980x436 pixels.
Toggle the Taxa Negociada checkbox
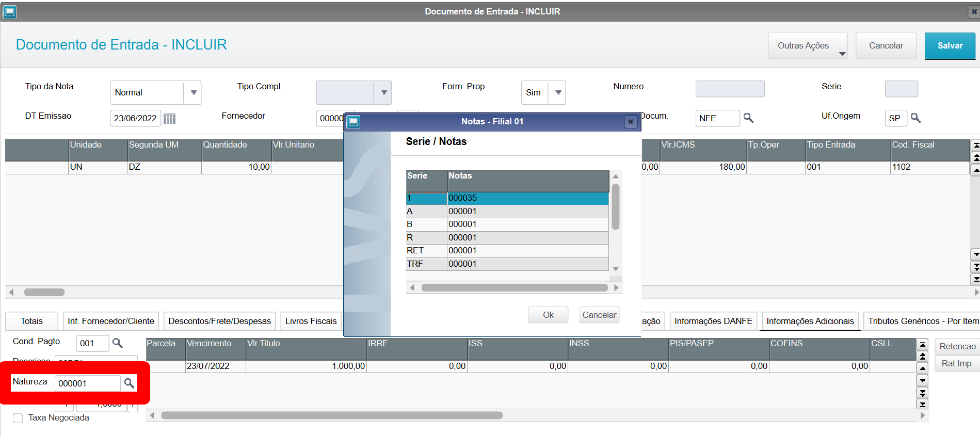(18, 418)
